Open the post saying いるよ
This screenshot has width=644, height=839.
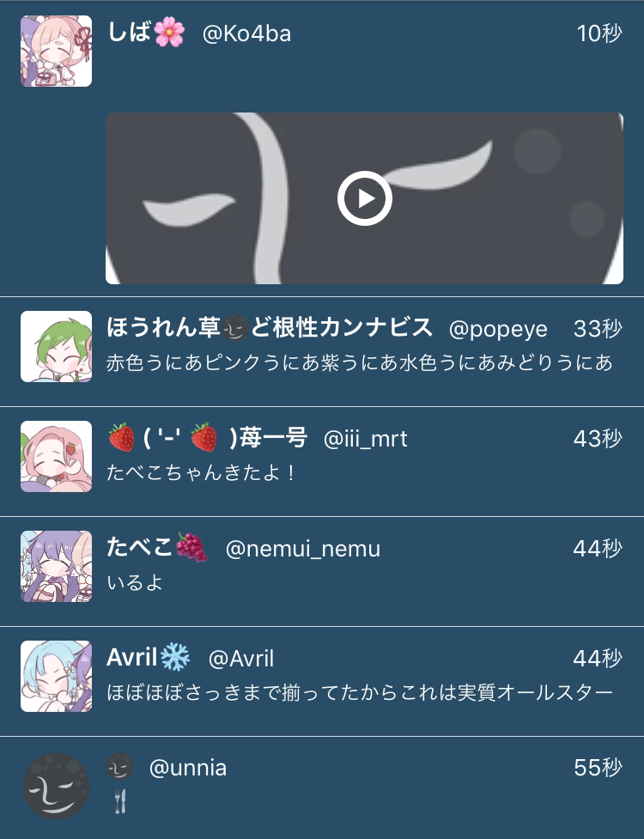coord(135,582)
